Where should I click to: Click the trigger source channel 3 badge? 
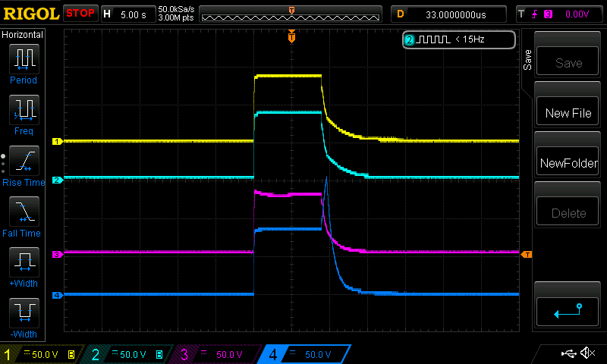coord(548,14)
